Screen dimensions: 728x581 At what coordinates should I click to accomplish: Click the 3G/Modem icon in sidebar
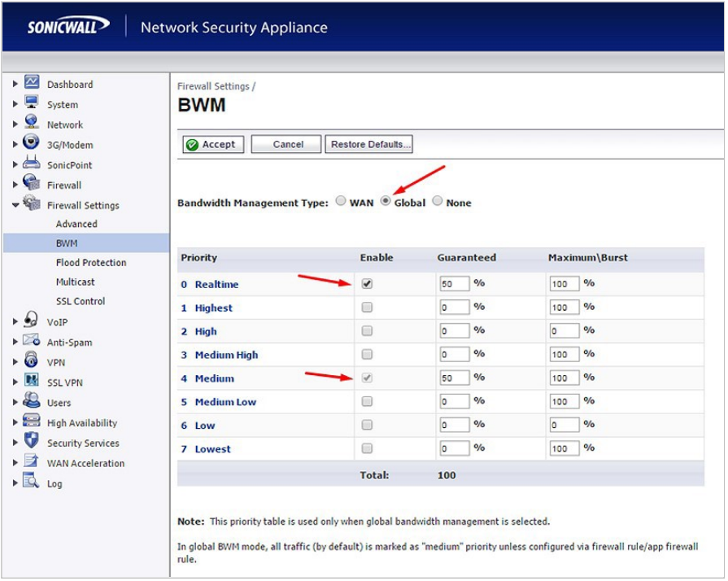[x=32, y=143]
